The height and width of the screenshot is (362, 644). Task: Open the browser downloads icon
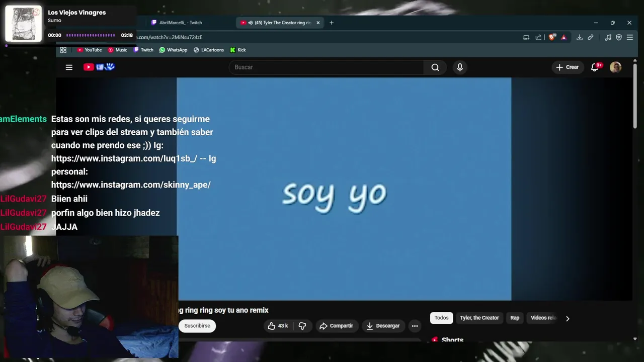pyautogui.click(x=580, y=37)
